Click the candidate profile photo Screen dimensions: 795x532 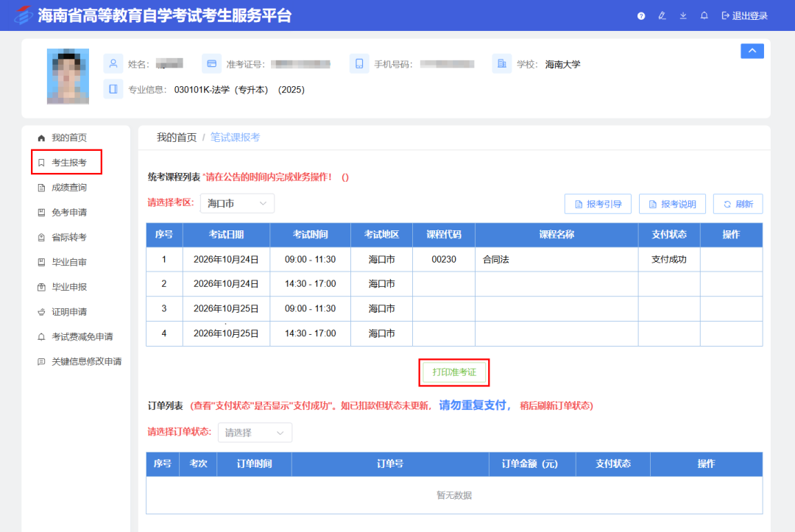[x=68, y=77]
